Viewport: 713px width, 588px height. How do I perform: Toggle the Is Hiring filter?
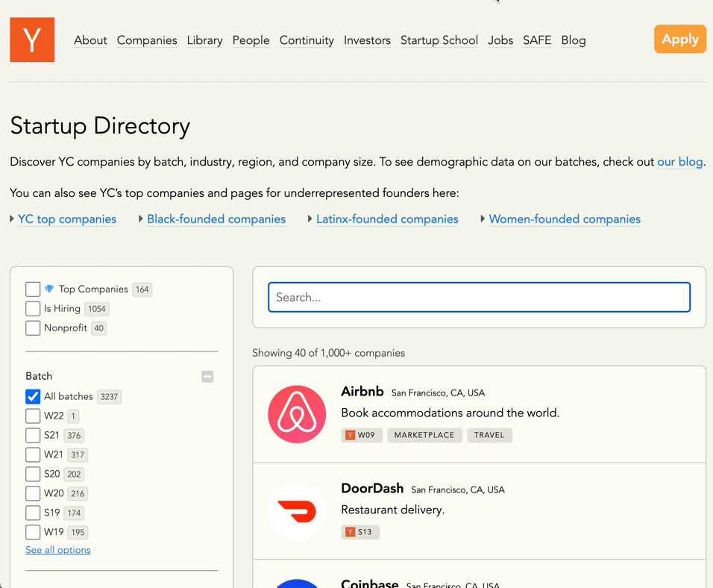[33, 308]
